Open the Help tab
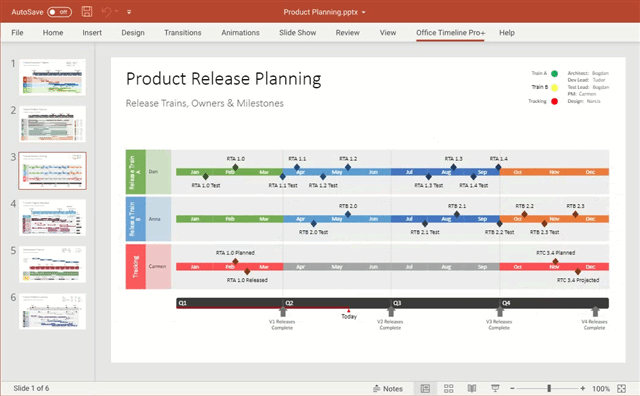The height and width of the screenshot is (396, 640). (507, 33)
